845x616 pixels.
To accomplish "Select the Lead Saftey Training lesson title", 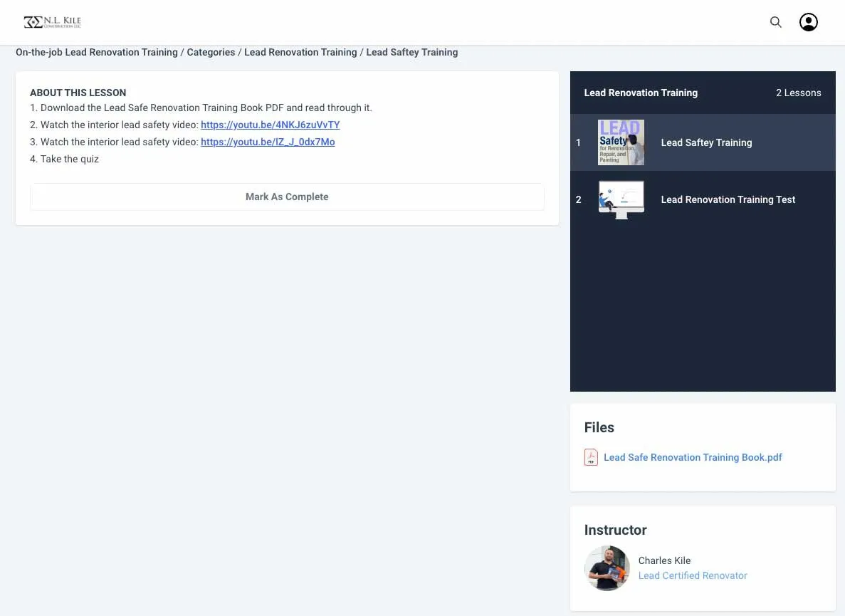I will [706, 142].
